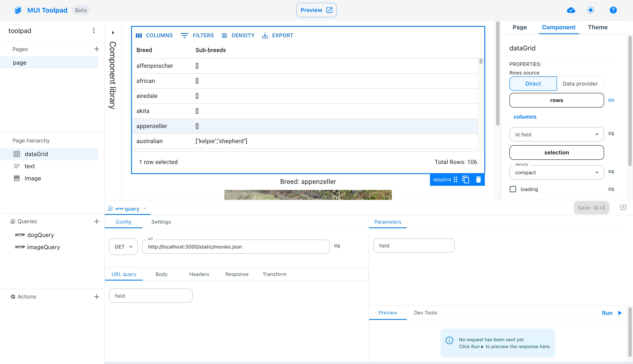
Task: Select the imageQuery in the Queries list
Action: tap(43, 247)
